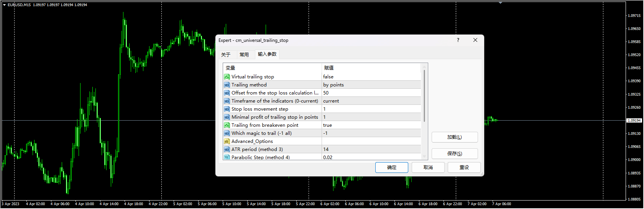
Task: Click the Trailing from breakeven point icon
Action: (x=227, y=125)
